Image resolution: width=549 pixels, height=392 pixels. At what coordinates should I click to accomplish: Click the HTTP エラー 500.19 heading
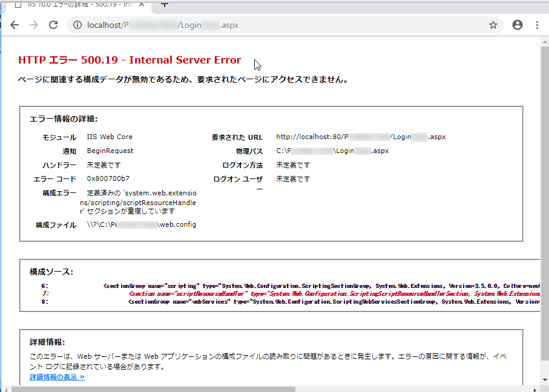pyautogui.click(x=130, y=60)
